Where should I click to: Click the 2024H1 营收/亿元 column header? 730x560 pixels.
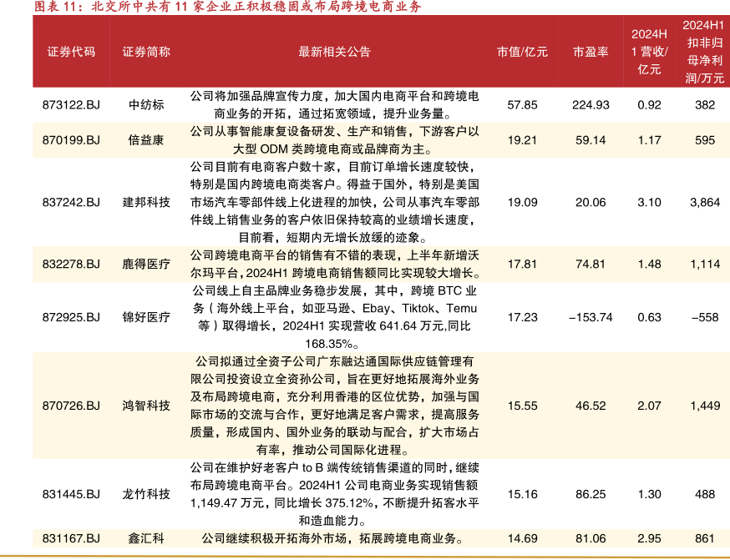[x=649, y=52]
